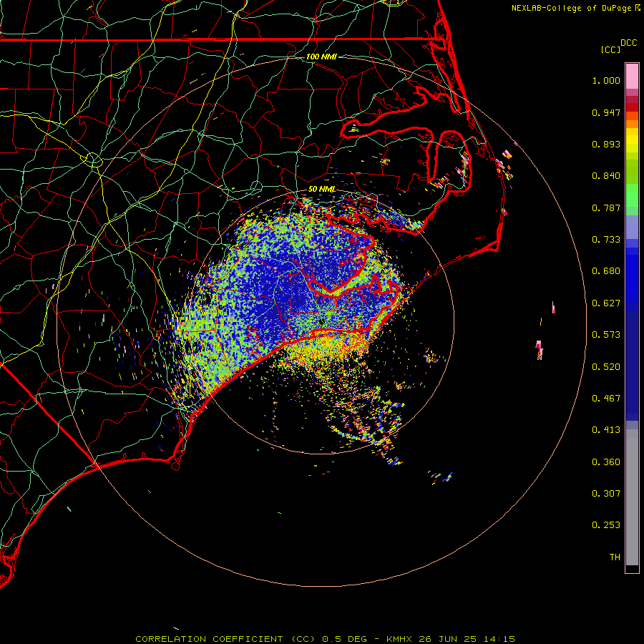
Task: Click the 100 NMI range ring label
Action: pyautogui.click(x=321, y=57)
